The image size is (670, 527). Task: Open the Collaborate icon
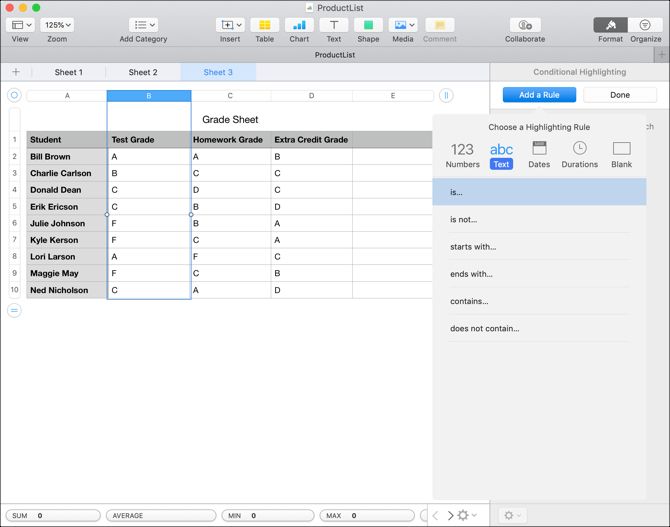click(x=525, y=25)
